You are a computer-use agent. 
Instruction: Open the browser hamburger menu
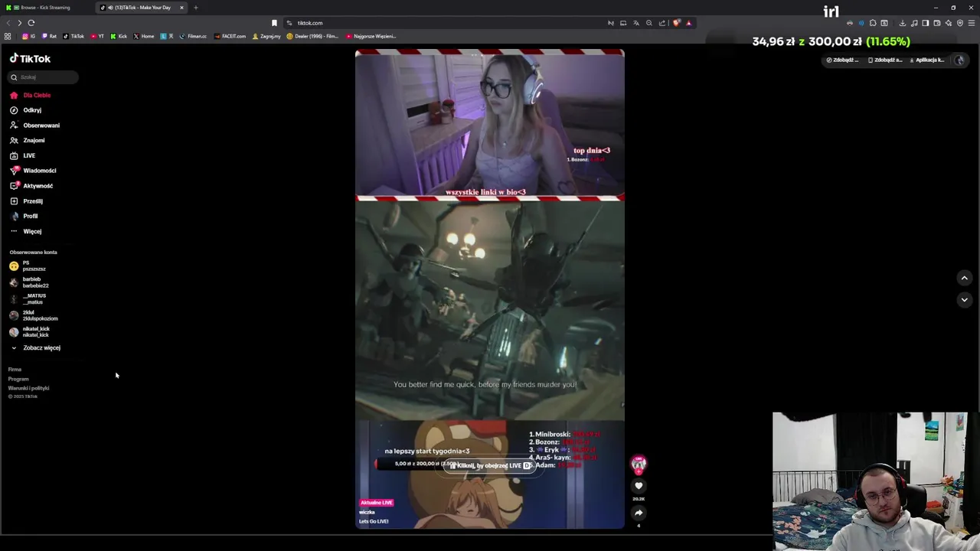tap(972, 23)
